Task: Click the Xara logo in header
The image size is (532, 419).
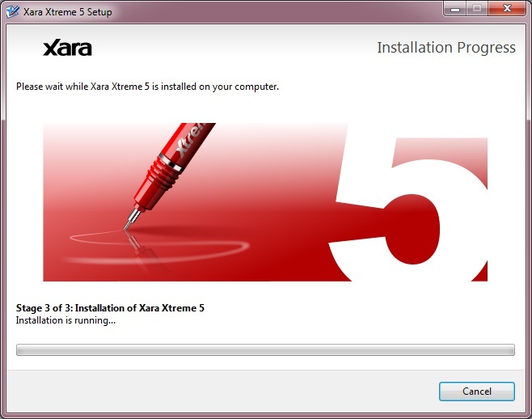Action: 68,48
